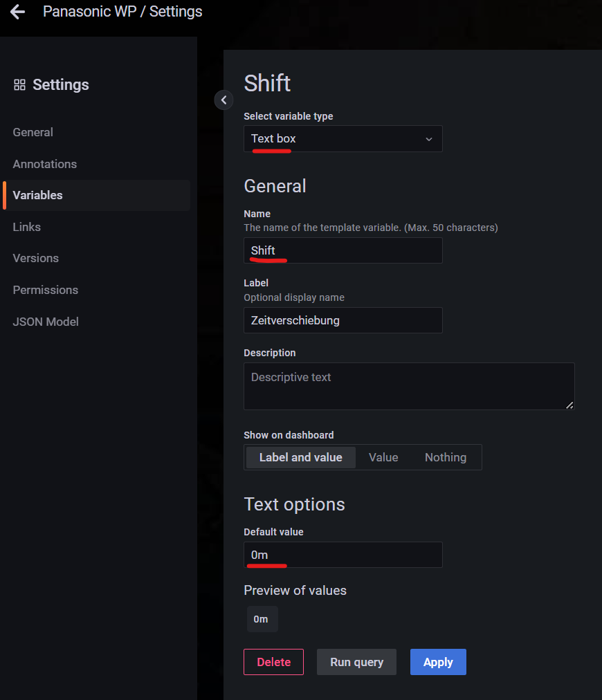This screenshot has height=700, width=602.
Task: Click the blue Apply button
Action: pyautogui.click(x=438, y=662)
